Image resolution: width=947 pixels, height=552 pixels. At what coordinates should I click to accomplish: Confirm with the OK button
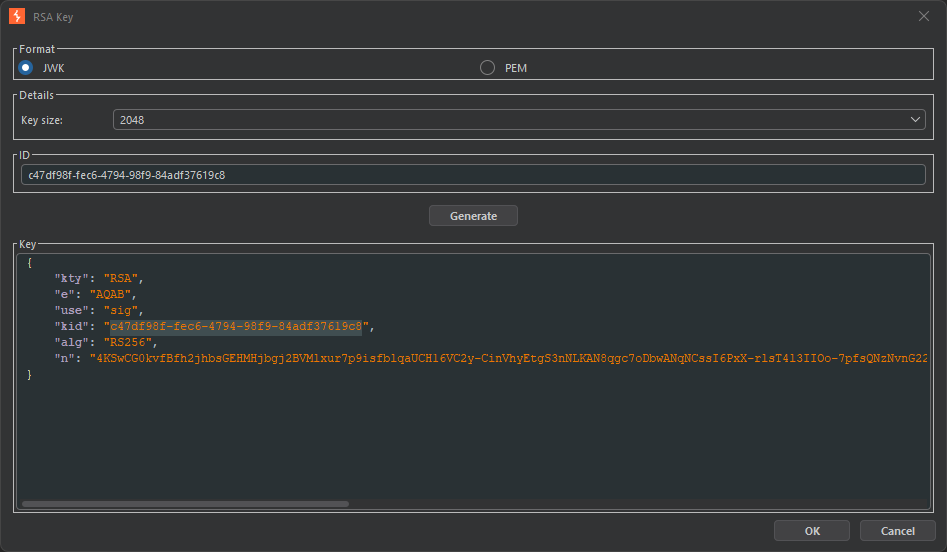pos(812,531)
